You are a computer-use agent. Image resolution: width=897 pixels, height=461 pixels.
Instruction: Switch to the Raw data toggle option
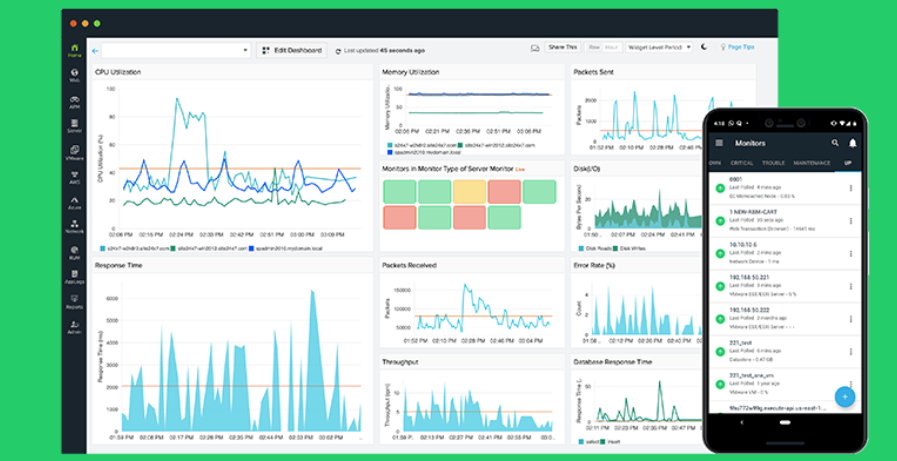(x=595, y=47)
